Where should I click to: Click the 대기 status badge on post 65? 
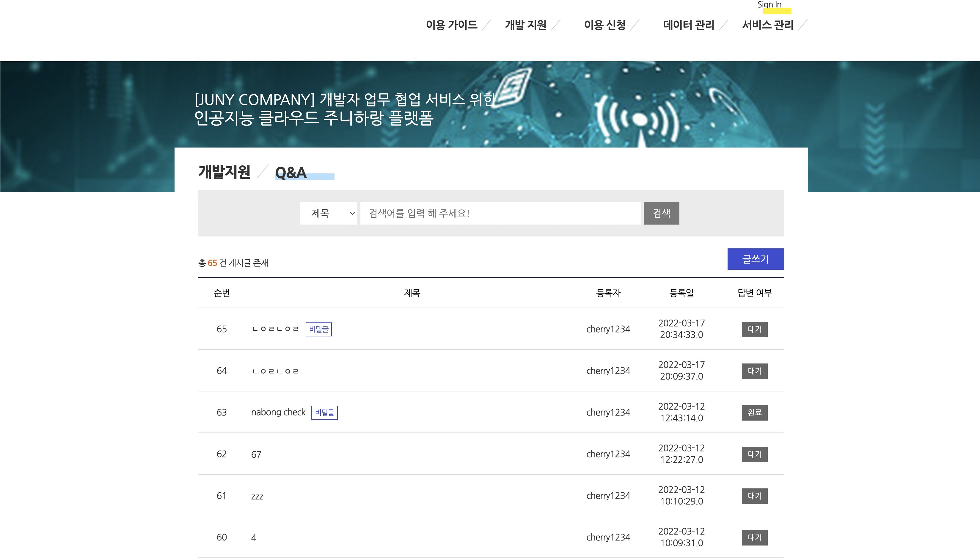click(754, 329)
